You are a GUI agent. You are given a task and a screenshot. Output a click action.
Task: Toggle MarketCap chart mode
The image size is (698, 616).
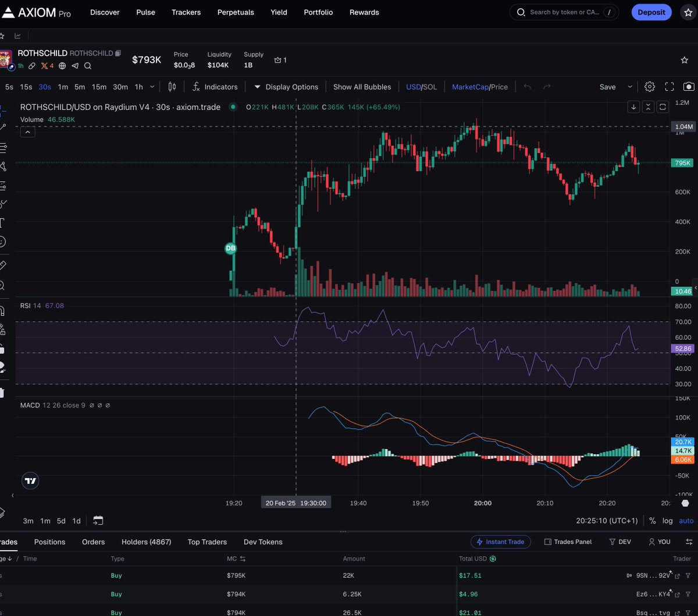pyautogui.click(x=470, y=87)
